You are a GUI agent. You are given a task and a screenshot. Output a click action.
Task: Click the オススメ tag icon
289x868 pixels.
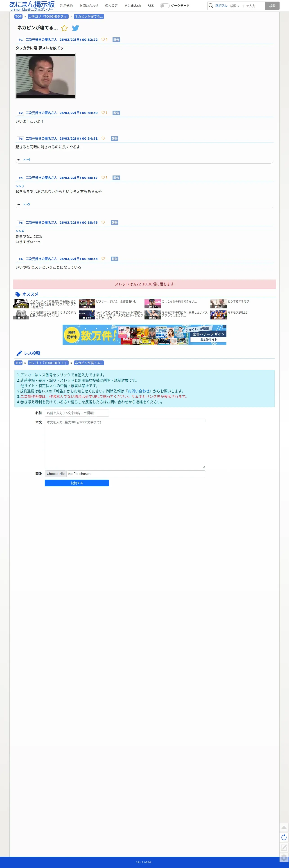tap(18, 294)
